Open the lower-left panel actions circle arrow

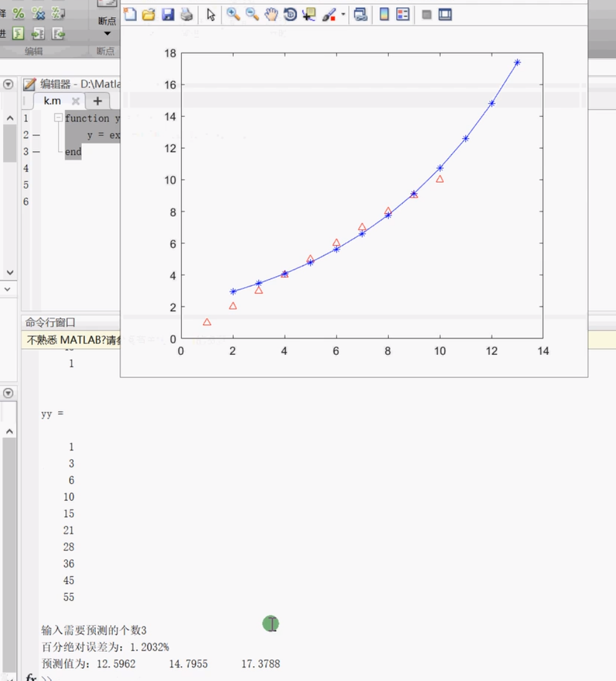tap(9, 393)
